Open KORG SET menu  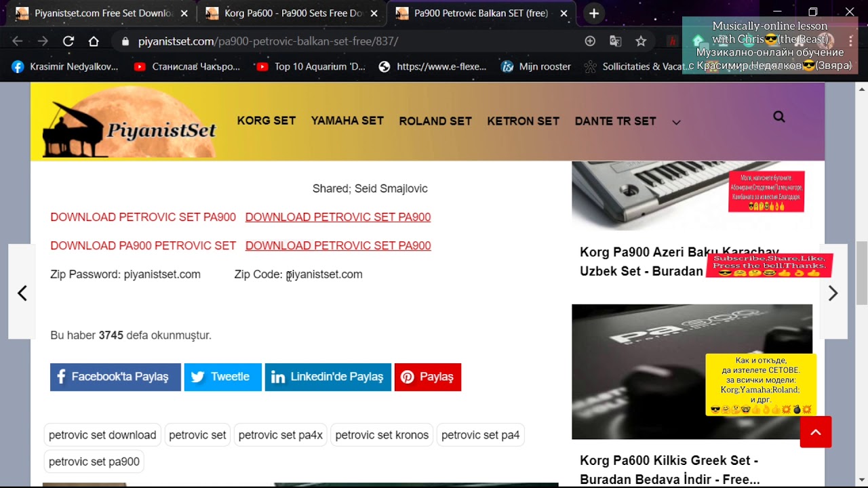click(x=267, y=121)
